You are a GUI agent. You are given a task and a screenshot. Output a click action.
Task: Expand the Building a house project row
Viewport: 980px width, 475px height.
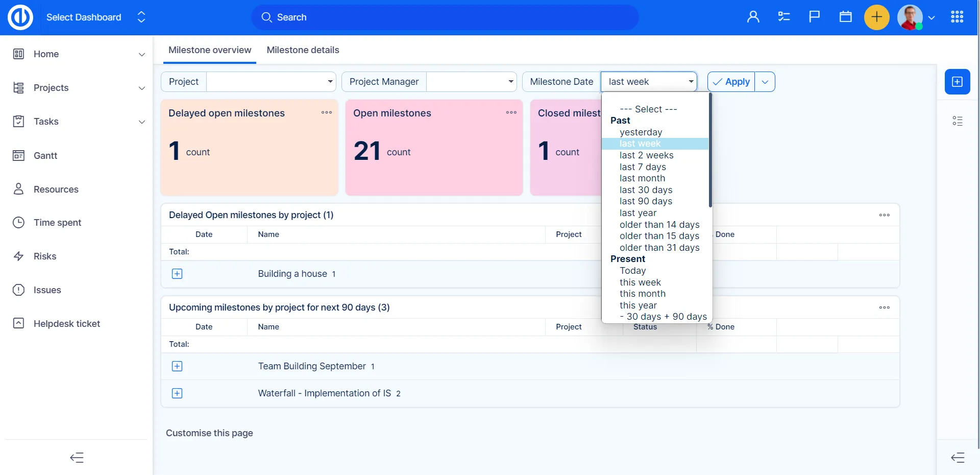click(177, 274)
